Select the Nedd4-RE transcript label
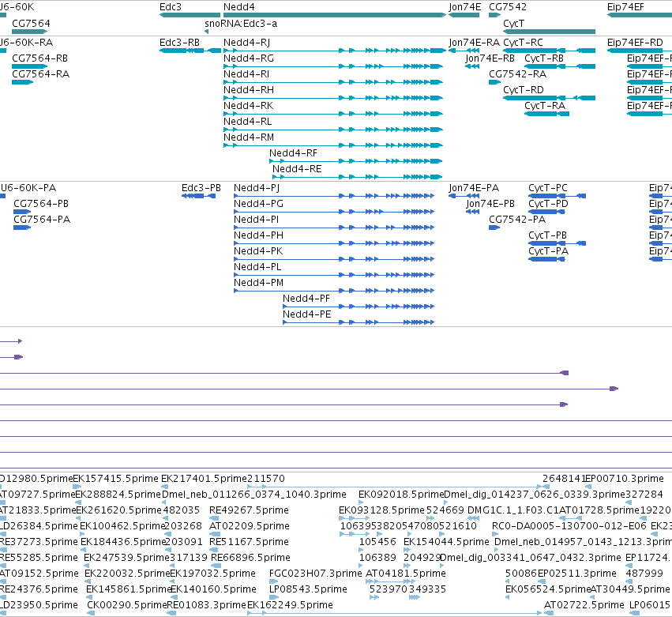 click(x=297, y=169)
